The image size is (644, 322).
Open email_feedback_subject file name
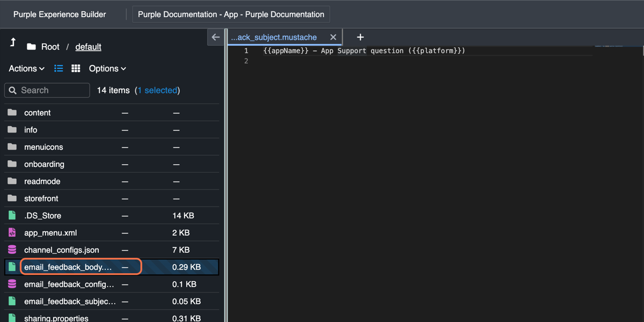coord(70,302)
